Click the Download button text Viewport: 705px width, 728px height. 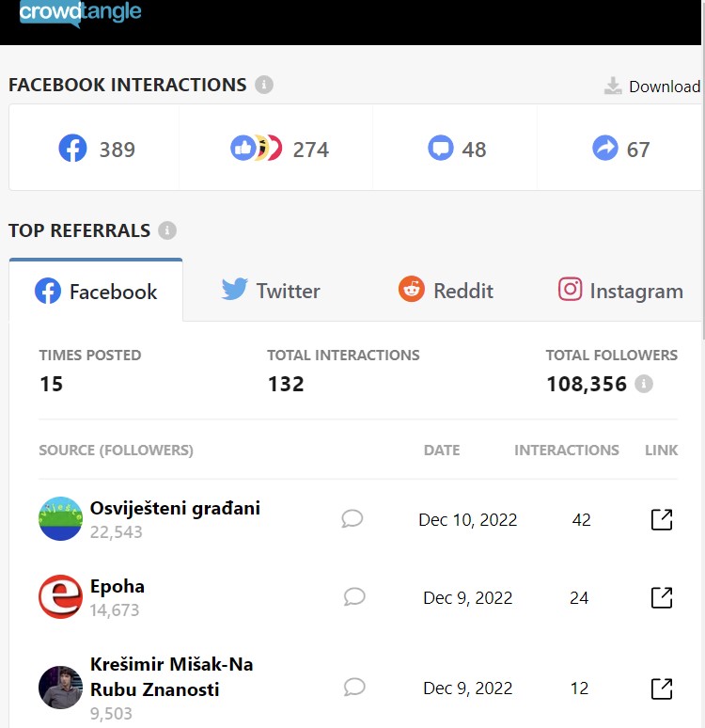click(665, 87)
